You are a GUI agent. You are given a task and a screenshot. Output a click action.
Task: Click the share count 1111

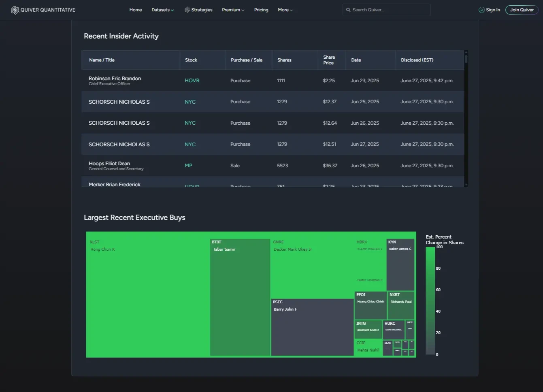(281, 81)
